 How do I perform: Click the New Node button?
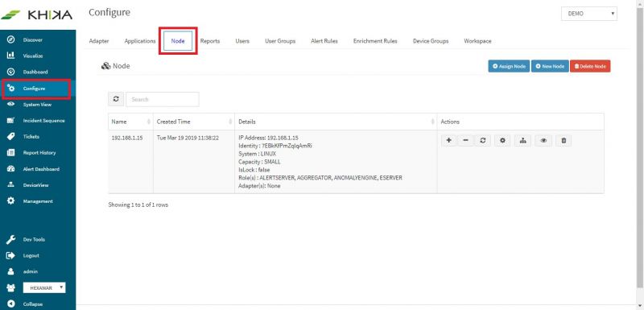[550, 66]
